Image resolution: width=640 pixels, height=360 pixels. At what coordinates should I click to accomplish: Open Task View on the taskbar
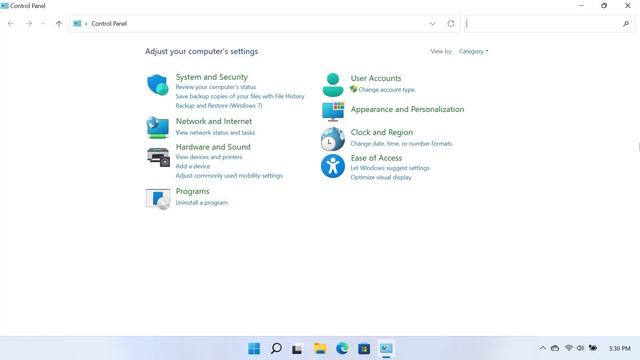click(x=297, y=349)
